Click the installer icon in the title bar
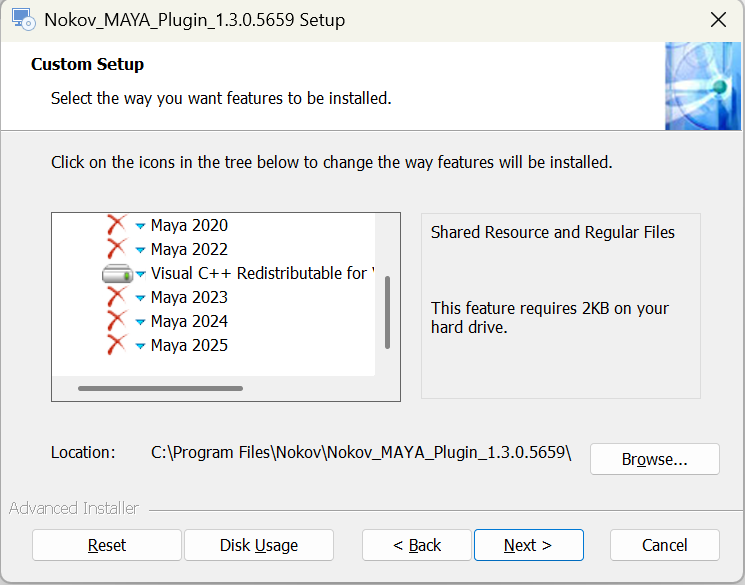 tap(23, 19)
